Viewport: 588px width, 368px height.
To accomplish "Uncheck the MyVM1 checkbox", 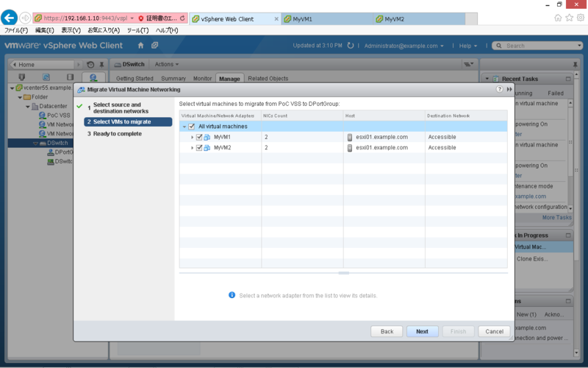I will point(199,137).
